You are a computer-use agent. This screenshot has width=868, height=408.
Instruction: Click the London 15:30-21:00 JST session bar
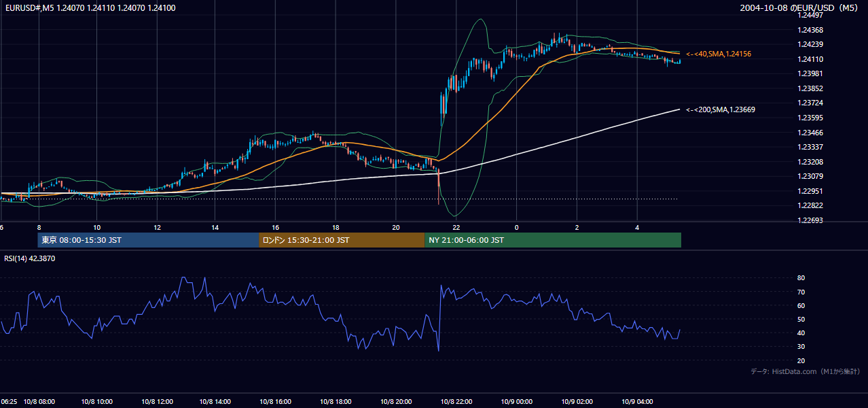(342, 240)
